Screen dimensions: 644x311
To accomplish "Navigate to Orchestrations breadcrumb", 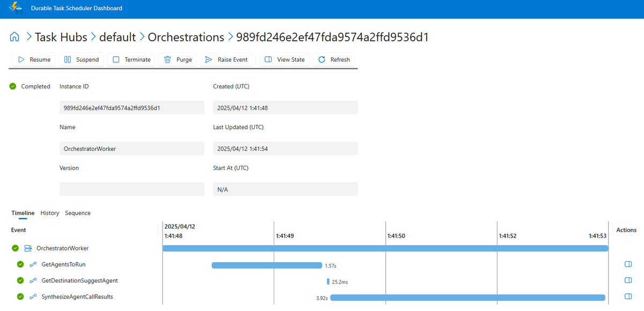I will click(186, 37).
